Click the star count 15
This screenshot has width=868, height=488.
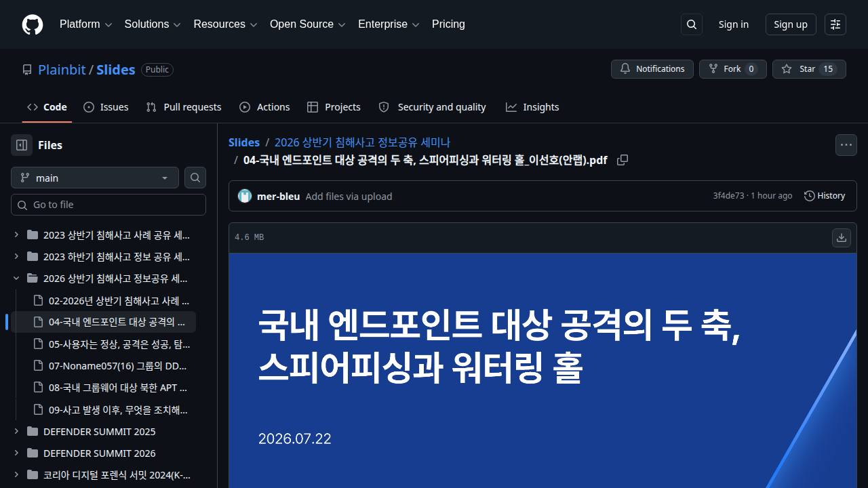pos(828,69)
